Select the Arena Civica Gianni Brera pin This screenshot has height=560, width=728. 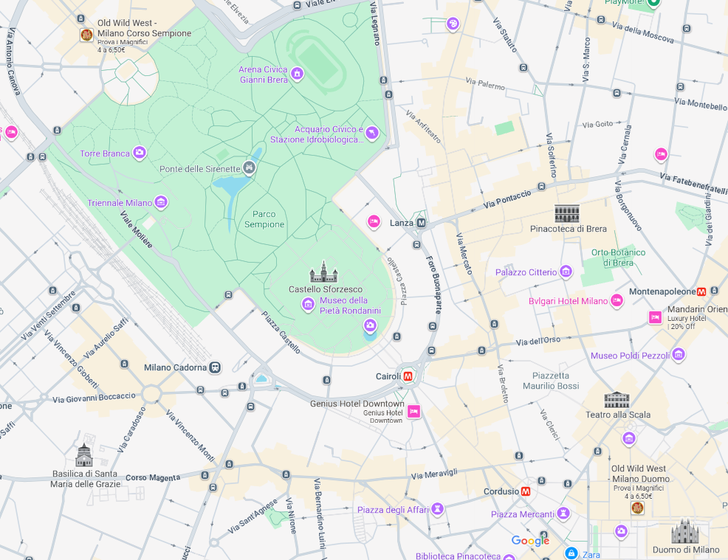[297, 74]
